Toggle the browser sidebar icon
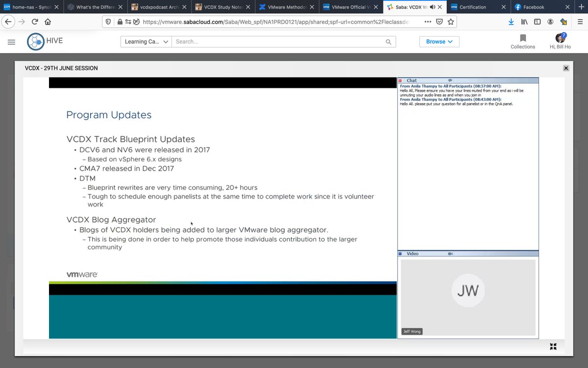 click(538, 22)
